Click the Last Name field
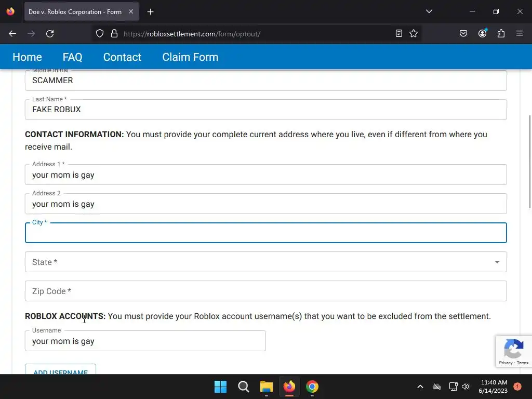This screenshot has height=399, width=532. (265, 110)
